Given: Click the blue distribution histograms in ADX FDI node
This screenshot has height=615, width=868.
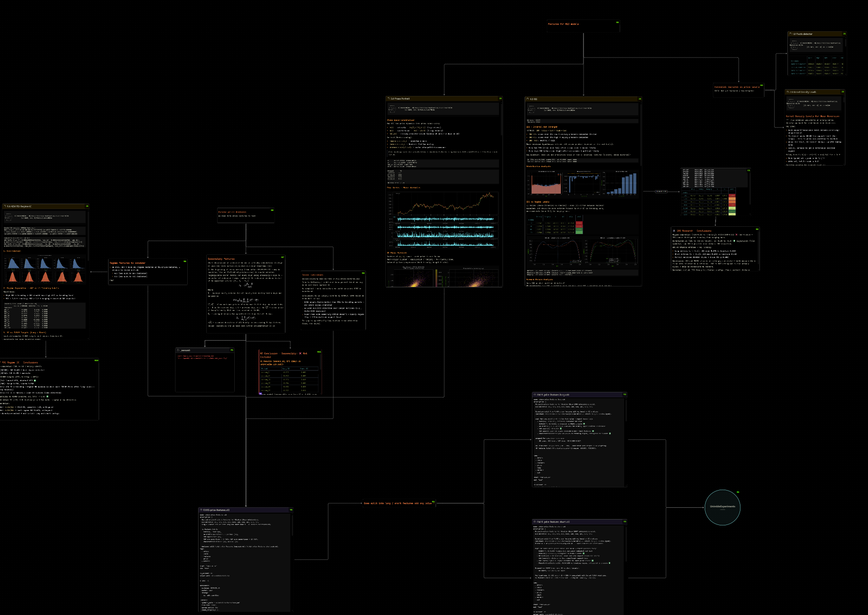Looking at the screenshot, I should pyautogui.click(x=45, y=262).
